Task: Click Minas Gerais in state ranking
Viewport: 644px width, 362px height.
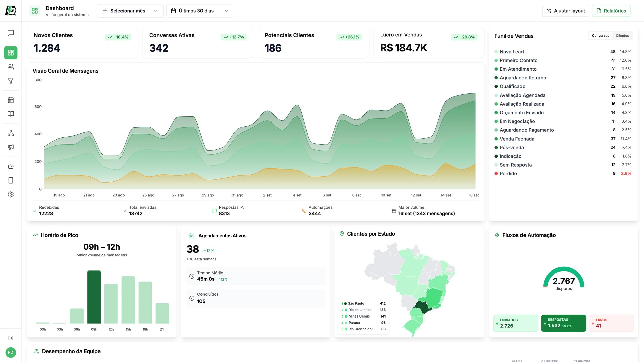Action: click(x=363, y=316)
